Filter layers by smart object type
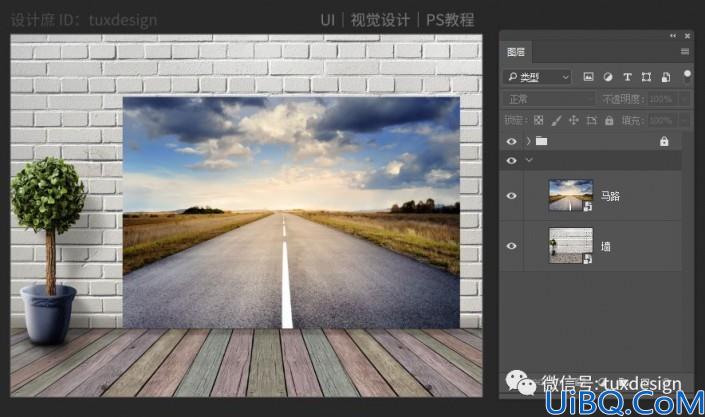The width and height of the screenshot is (705, 417). point(666,77)
